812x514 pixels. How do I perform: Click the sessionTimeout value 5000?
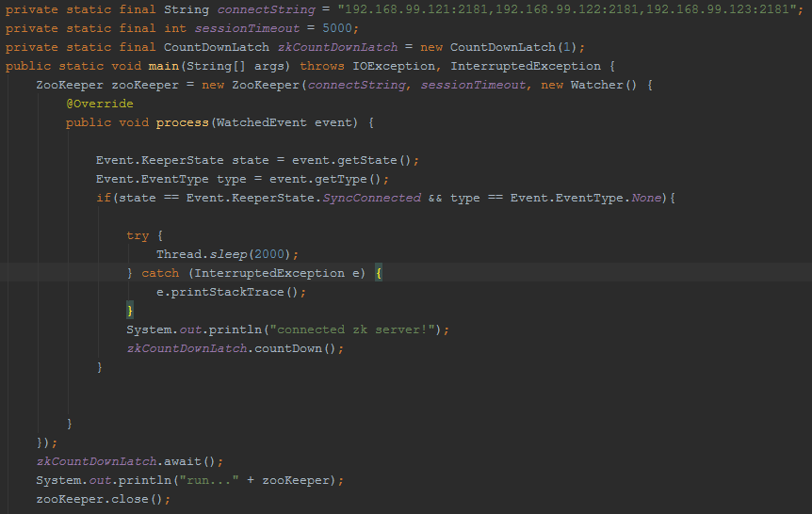336,28
